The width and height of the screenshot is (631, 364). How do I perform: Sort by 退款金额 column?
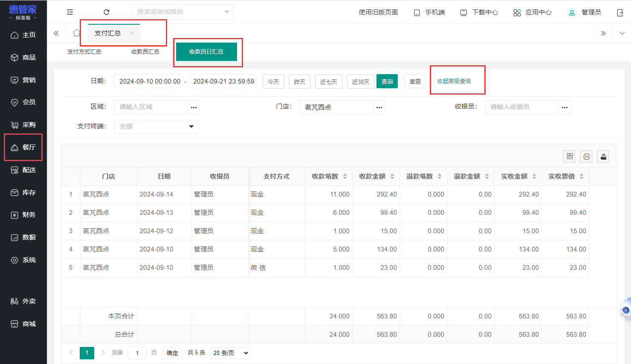tap(487, 176)
